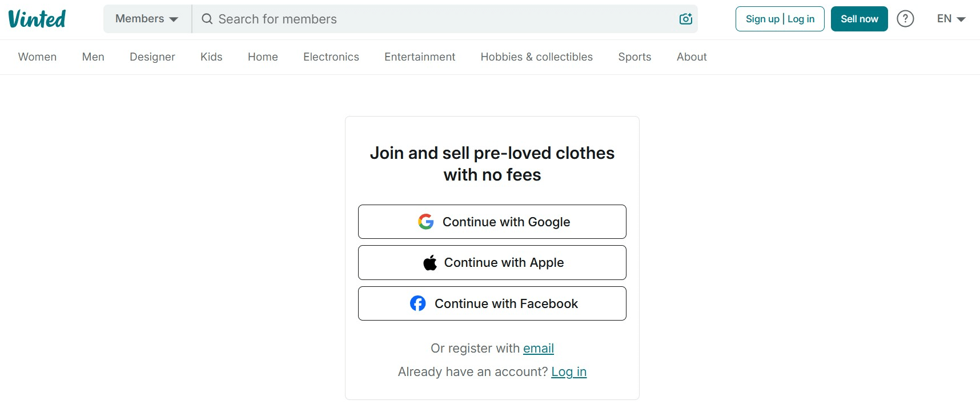Select Hobbies & collectibles category

[537, 57]
